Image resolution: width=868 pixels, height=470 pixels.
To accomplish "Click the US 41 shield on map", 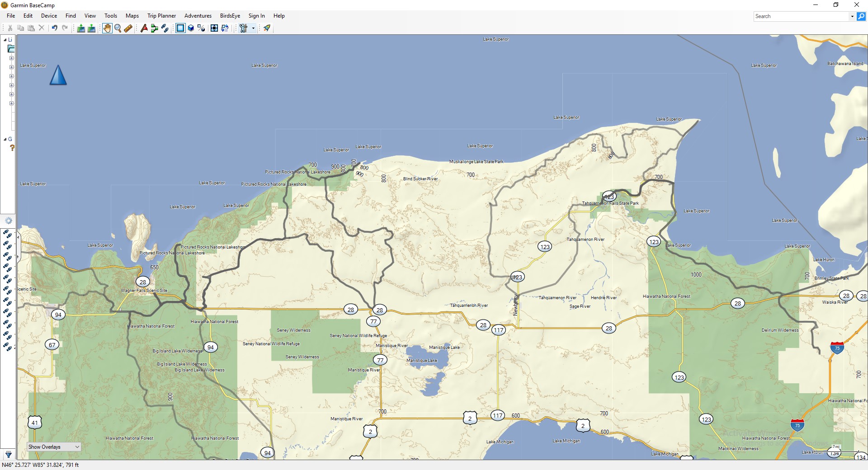I will click(x=35, y=423).
